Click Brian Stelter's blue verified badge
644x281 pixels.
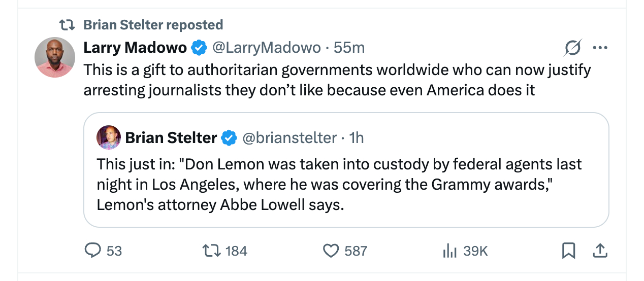click(x=230, y=138)
